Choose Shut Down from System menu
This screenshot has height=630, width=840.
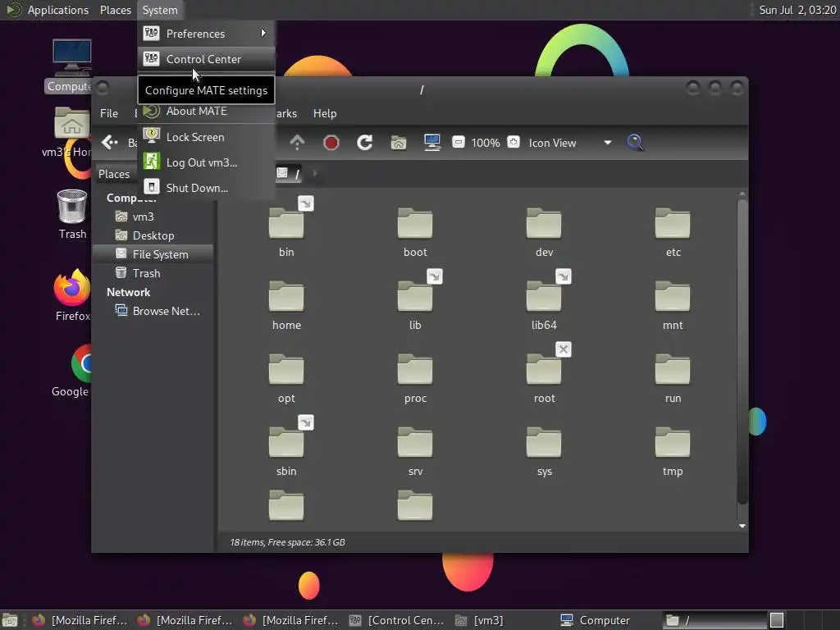[x=206, y=188]
